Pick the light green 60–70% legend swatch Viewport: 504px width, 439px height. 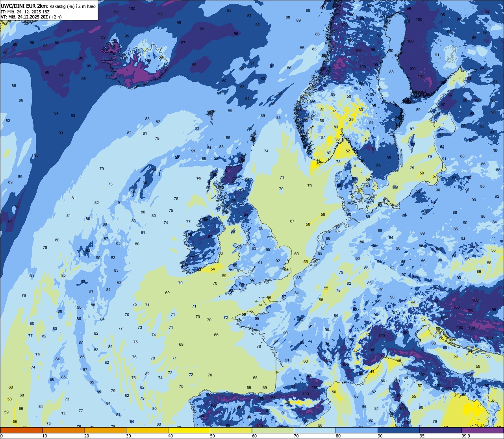click(273, 430)
